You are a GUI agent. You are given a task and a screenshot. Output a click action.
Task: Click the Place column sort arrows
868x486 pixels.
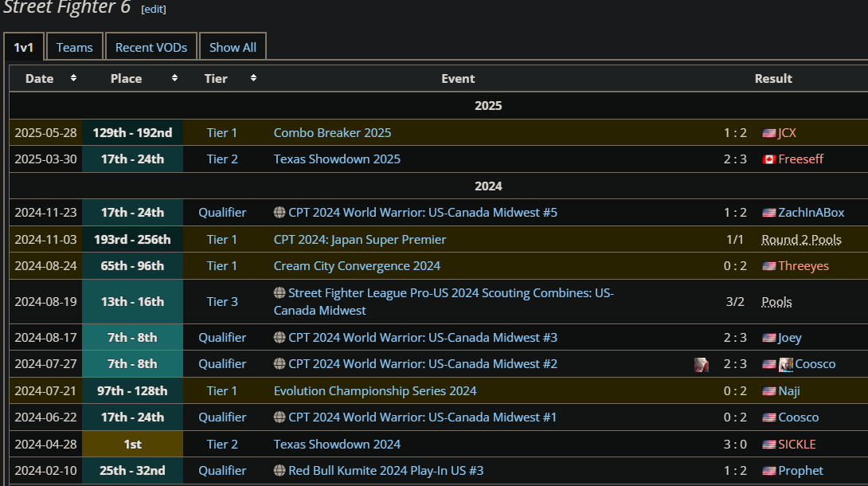pyautogui.click(x=174, y=78)
